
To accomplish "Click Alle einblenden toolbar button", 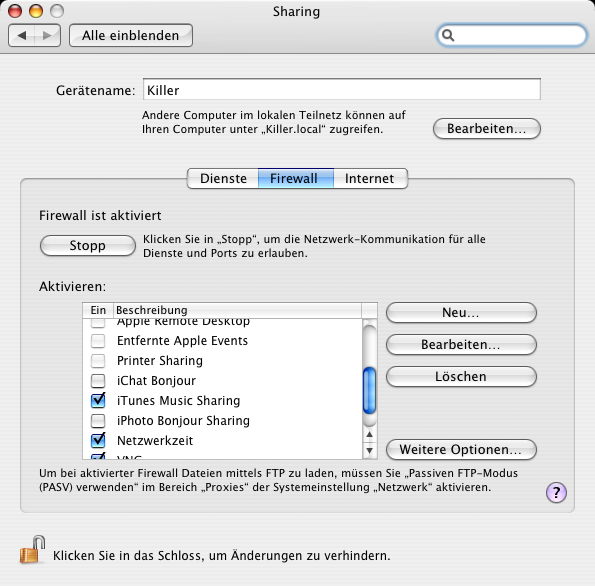I will pos(131,35).
